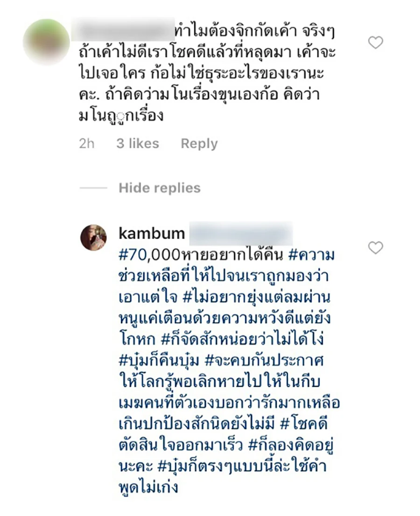The height and width of the screenshot is (516, 420).
Task: Open kambum's profile avatar
Action: [x=93, y=238]
